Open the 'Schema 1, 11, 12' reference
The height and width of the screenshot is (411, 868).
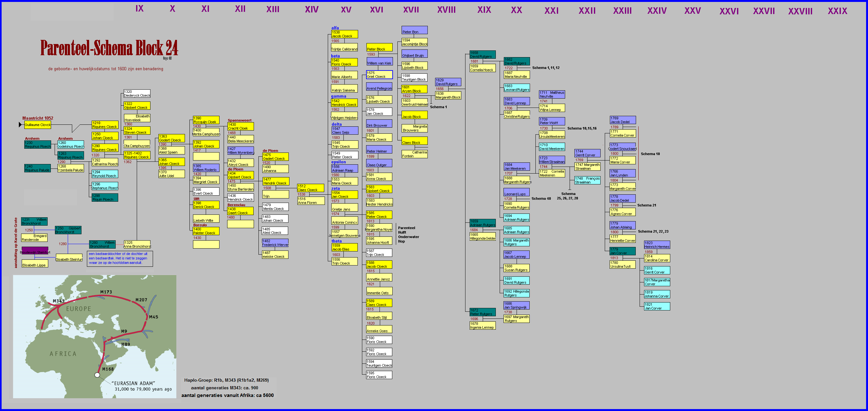coord(546,68)
